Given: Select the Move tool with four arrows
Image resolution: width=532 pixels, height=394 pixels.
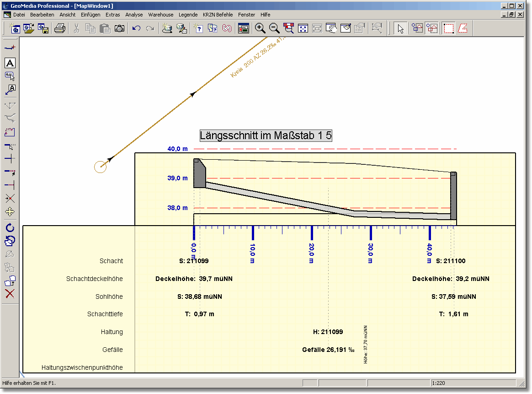Looking at the screenshot, I should point(10,212).
